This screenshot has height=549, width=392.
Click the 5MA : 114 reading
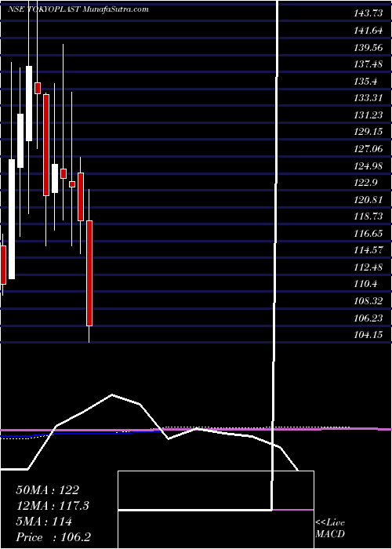44,522
